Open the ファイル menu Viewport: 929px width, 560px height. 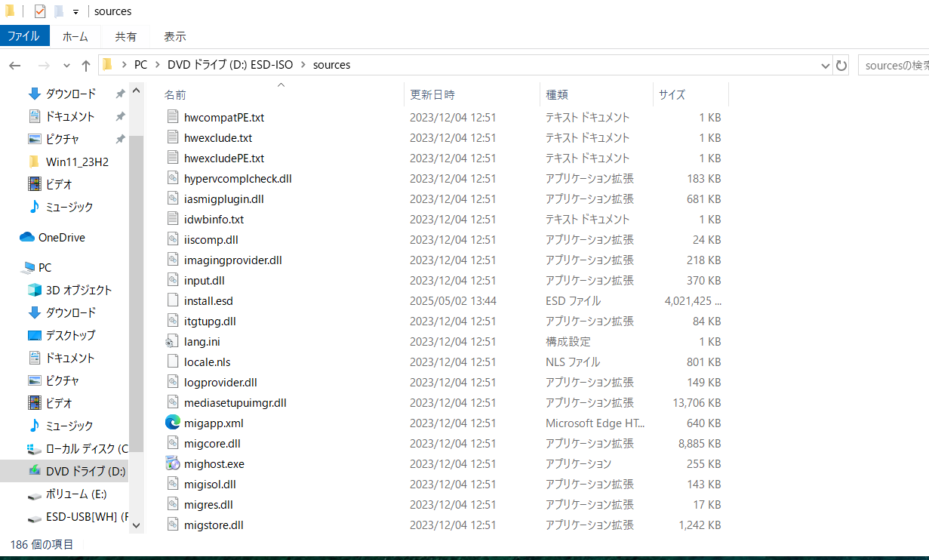(25, 35)
